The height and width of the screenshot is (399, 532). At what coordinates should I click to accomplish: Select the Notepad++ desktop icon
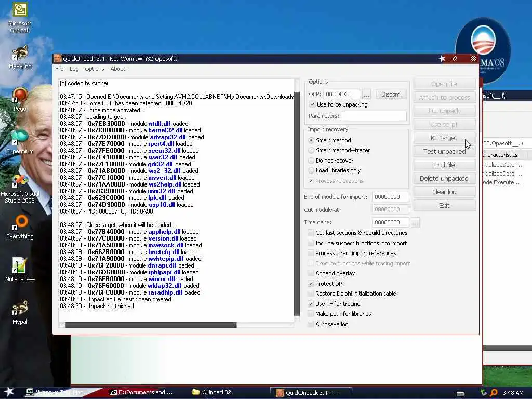[x=20, y=270]
